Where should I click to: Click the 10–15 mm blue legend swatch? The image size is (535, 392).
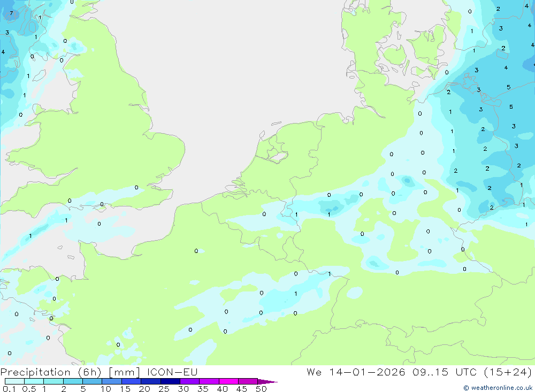coord(112,381)
